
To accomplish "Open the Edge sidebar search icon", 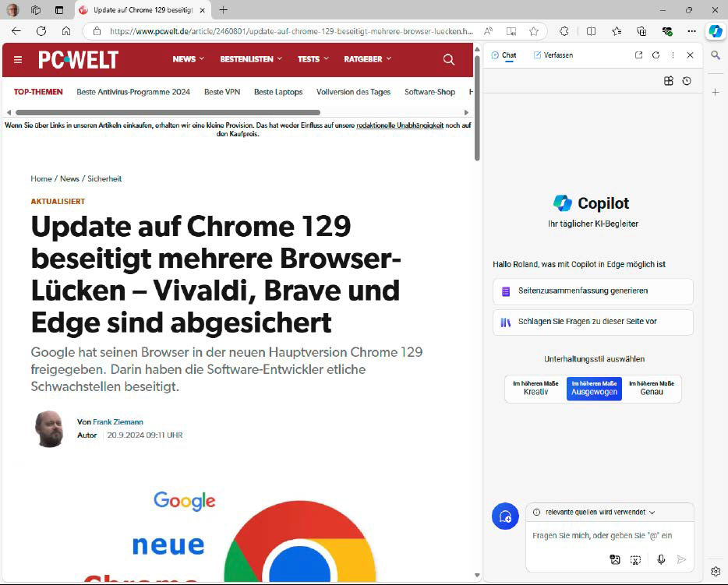I will coord(716,55).
